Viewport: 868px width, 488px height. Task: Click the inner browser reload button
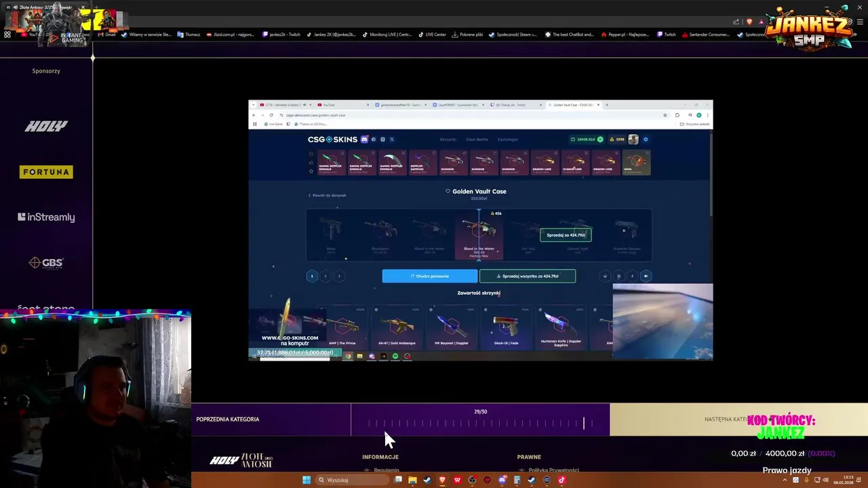pos(271,115)
